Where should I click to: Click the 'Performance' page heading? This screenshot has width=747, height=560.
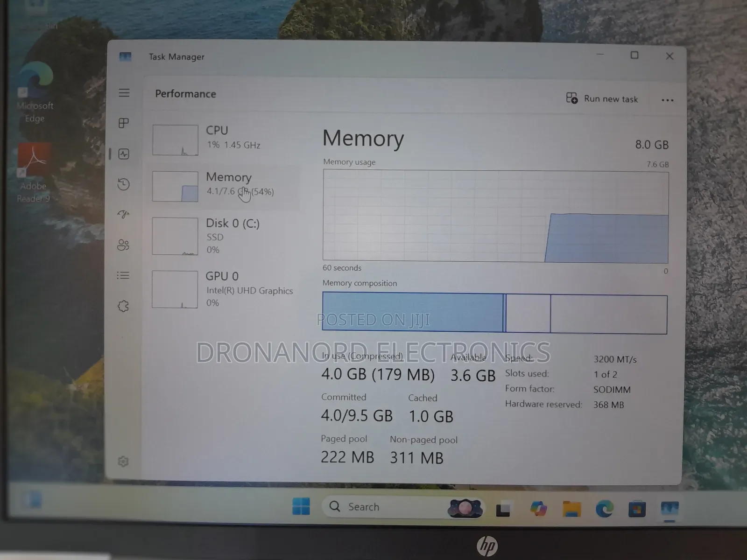185,94
